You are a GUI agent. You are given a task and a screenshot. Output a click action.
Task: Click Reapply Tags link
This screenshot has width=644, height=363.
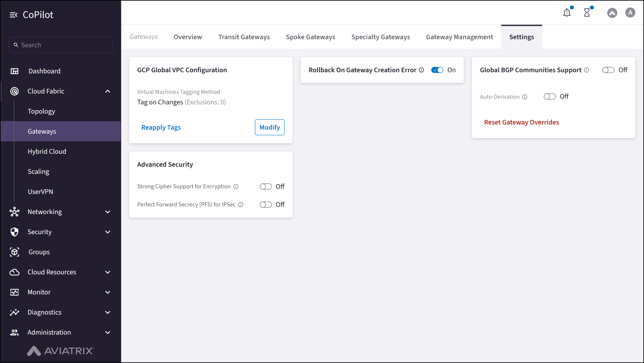point(161,127)
